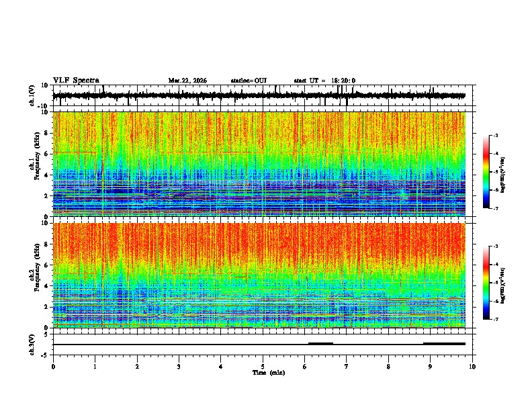Click the time axis tick label '6'

point(304,367)
